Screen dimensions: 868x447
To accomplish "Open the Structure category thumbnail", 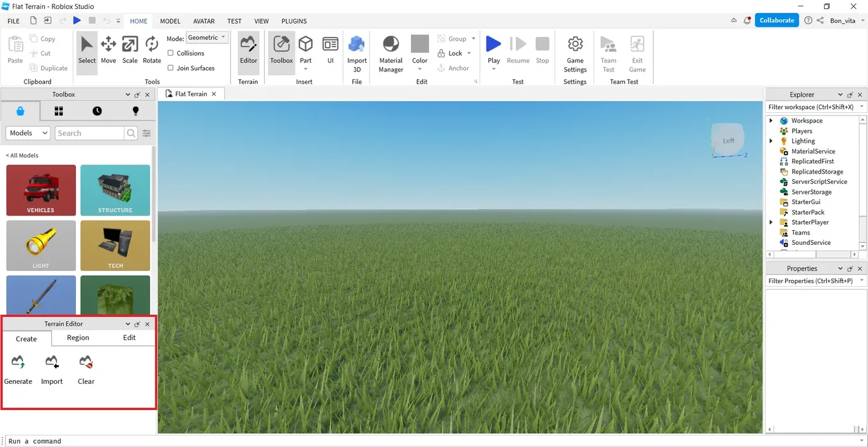I will 116,190.
